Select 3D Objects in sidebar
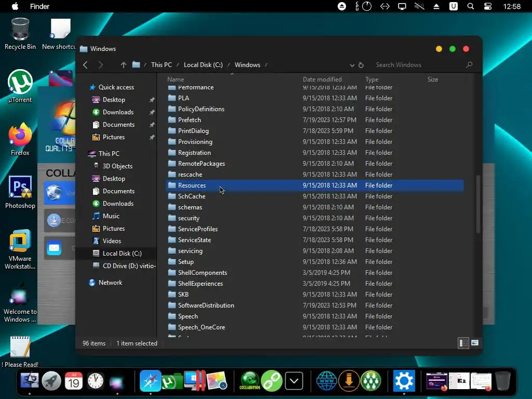 (117, 166)
